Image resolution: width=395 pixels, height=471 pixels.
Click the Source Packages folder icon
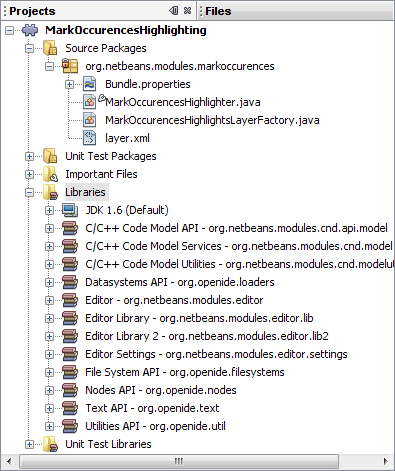tap(50, 48)
